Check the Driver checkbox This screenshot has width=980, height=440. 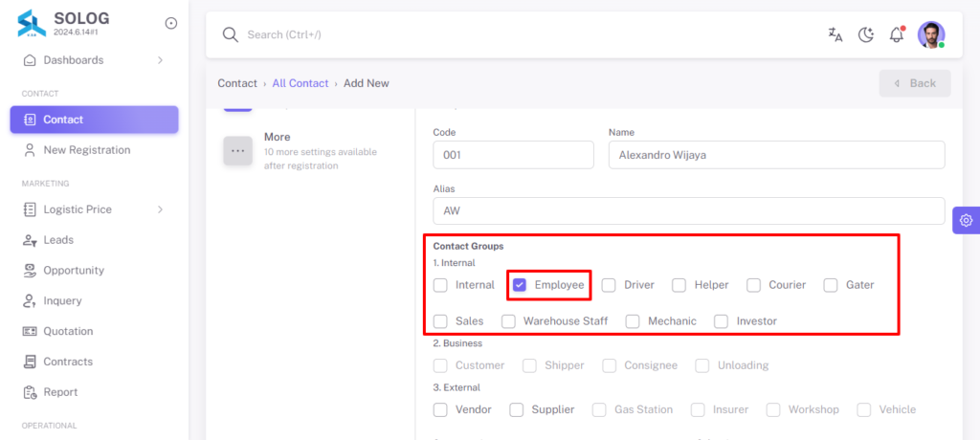pyautogui.click(x=609, y=285)
